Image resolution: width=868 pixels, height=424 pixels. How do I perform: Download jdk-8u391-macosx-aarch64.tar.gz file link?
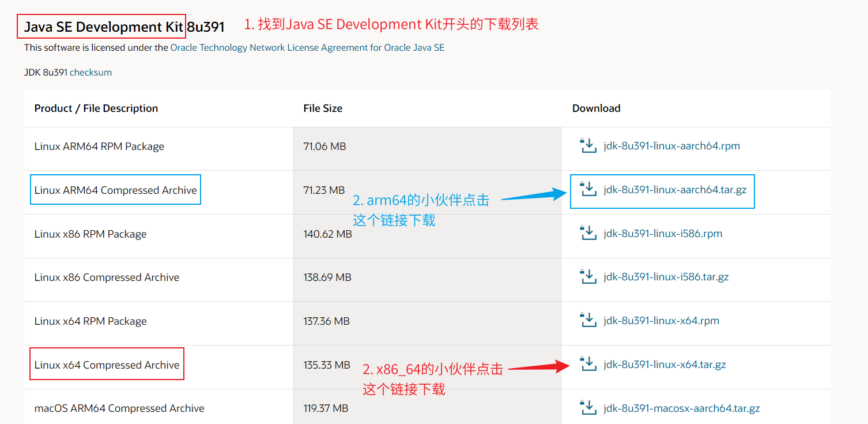pos(681,408)
